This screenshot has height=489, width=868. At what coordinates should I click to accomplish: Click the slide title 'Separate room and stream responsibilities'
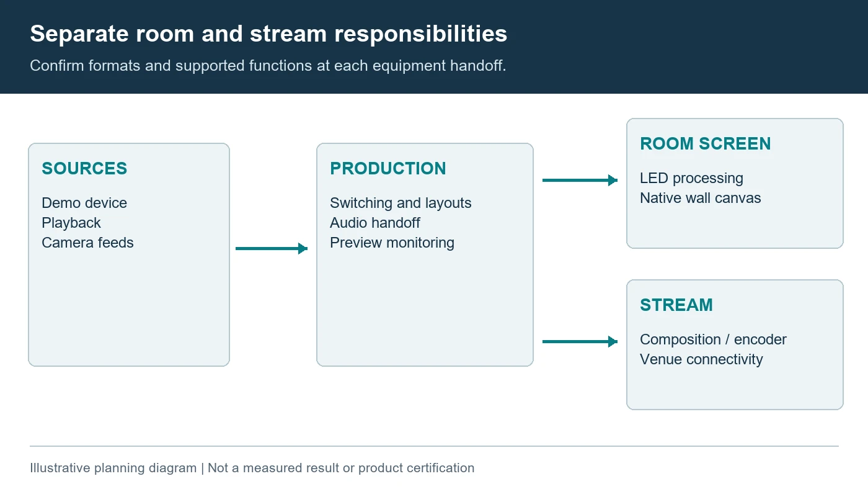coord(268,34)
